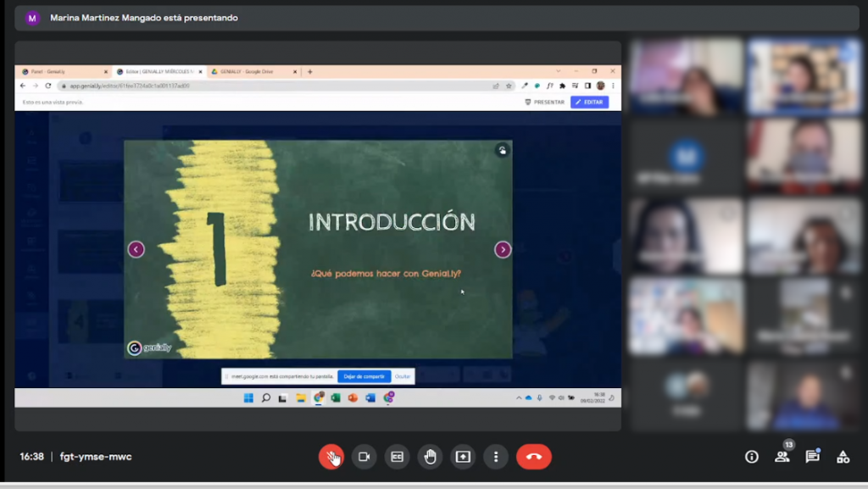Open PowerPoint from taskbar
Image resolution: width=868 pixels, height=489 pixels.
click(x=353, y=397)
